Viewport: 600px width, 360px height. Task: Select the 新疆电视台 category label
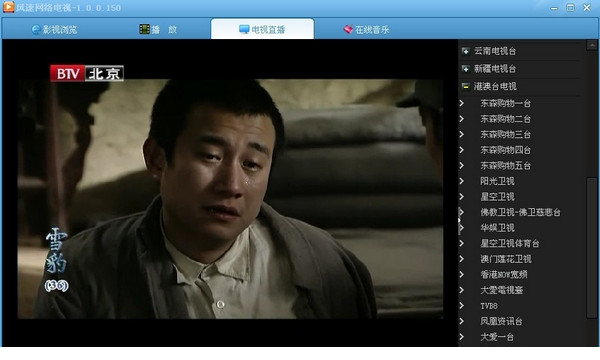pos(495,69)
